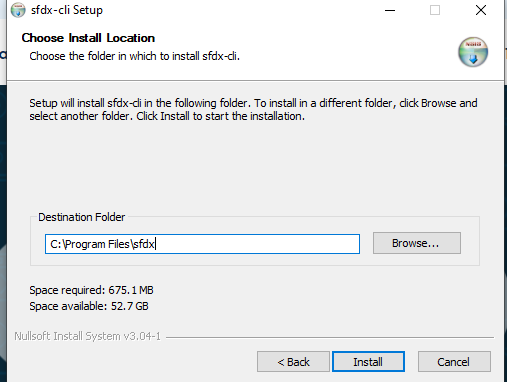This screenshot has width=507, height=382.
Task: Start installation with the Install button
Action: point(368,361)
